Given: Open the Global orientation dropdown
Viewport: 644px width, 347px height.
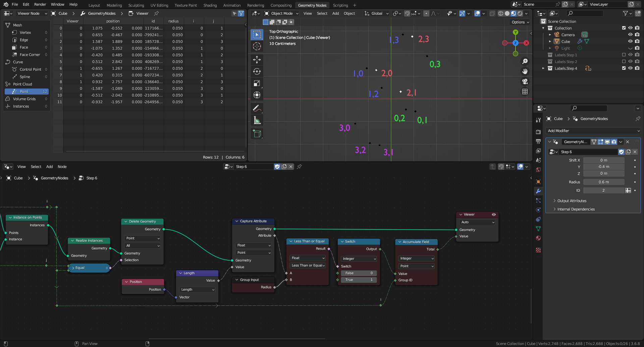Looking at the screenshot, I should [x=376, y=13].
